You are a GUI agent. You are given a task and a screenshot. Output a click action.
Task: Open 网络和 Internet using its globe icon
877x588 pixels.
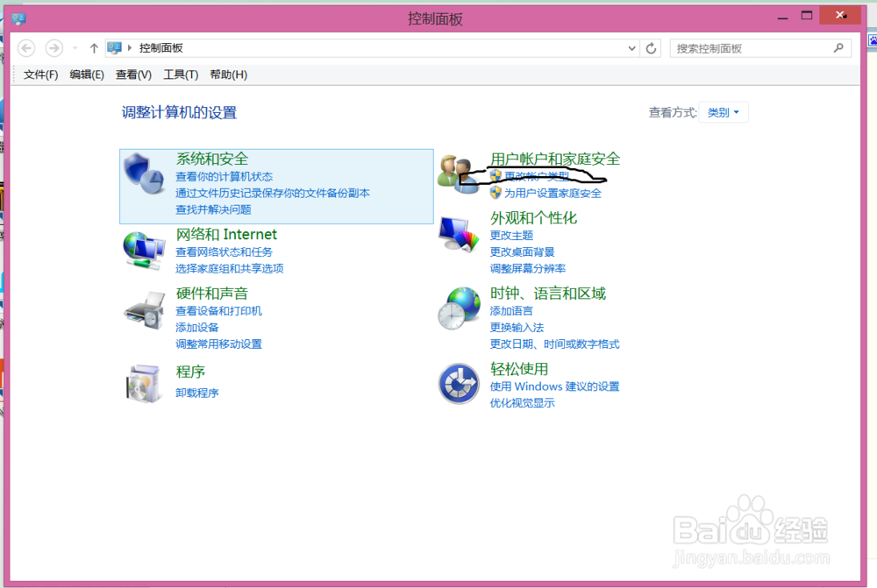tap(143, 250)
